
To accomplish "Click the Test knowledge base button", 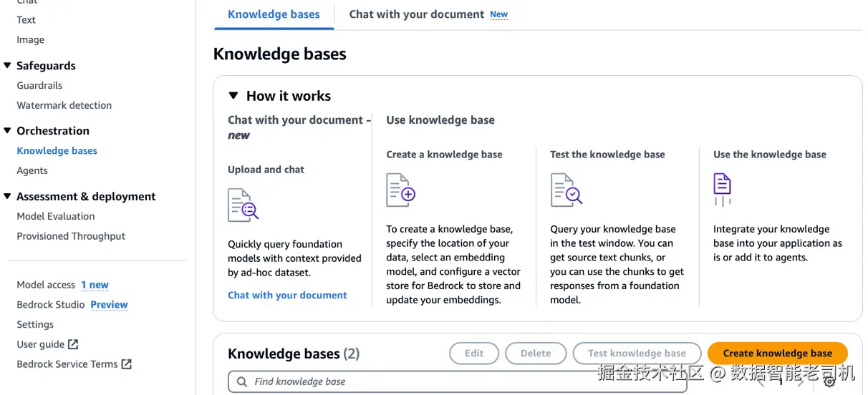I will coord(637,353).
